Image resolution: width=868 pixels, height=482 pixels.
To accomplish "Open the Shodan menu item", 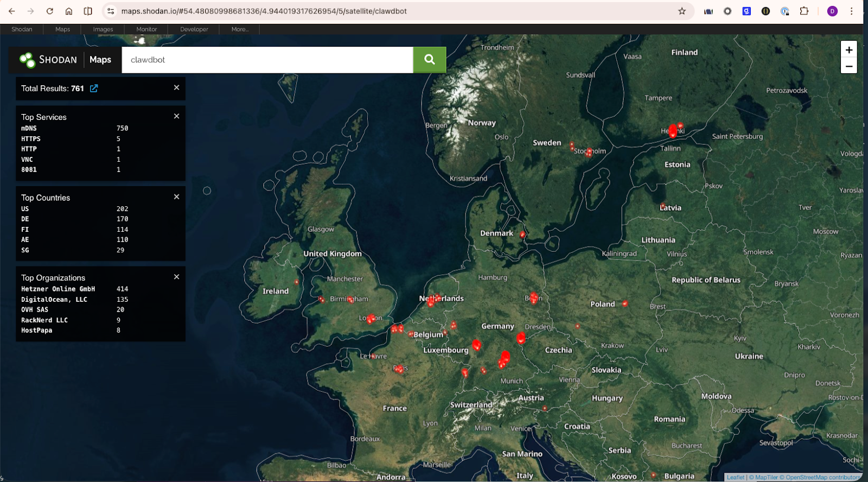I will 22,29.
